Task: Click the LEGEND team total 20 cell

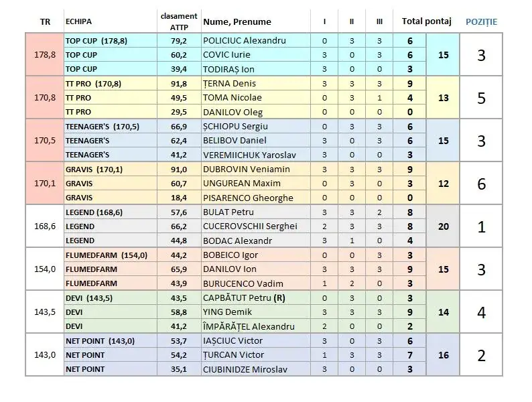Action: tap(443, 226)
